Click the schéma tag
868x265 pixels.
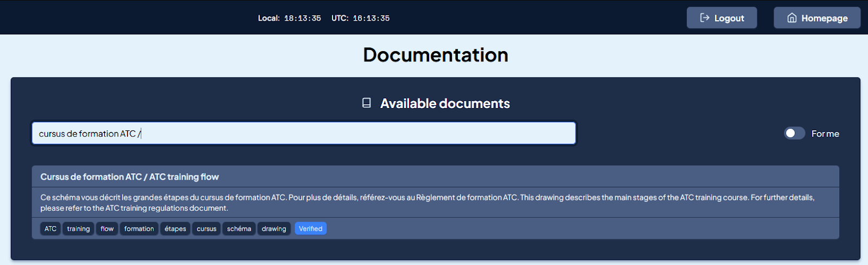(239, 229)
